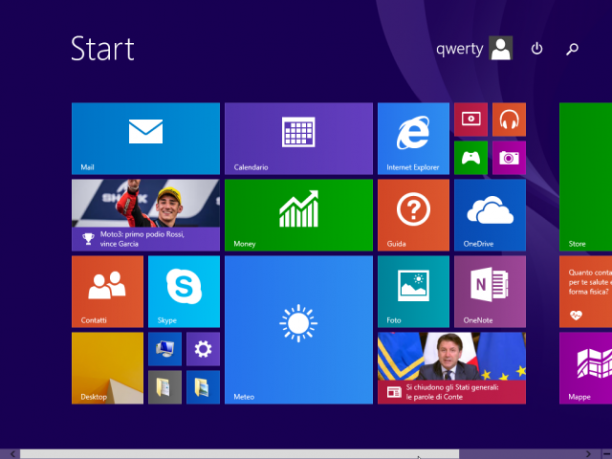The image size is (612, 459).
Task: Click the qwerty user name text
Action: click(459, 49)
